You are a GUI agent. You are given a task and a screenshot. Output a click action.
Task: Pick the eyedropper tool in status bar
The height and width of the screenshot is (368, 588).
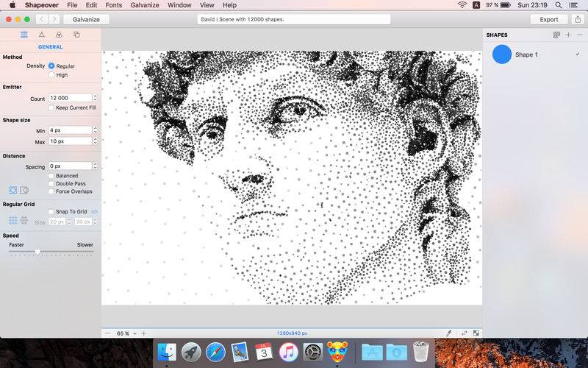pos(448,333)
